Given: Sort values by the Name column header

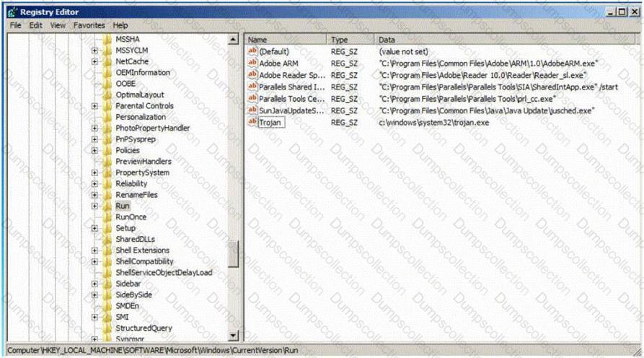Looking at the screenshot, I should pyautogui.click(x=286, y=40).
